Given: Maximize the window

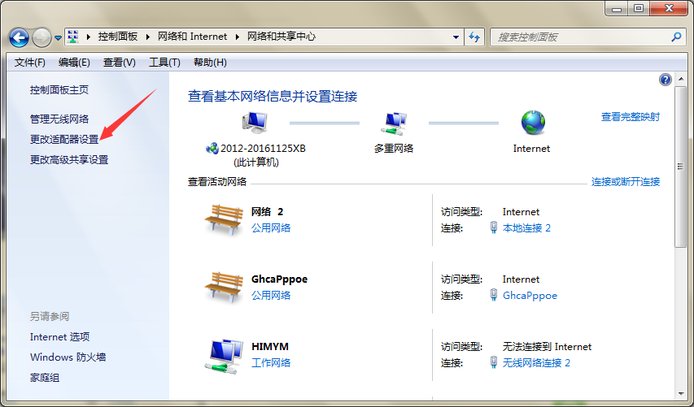Looking at the screenshot, I should pyautogui.click(x=639, y=9).
